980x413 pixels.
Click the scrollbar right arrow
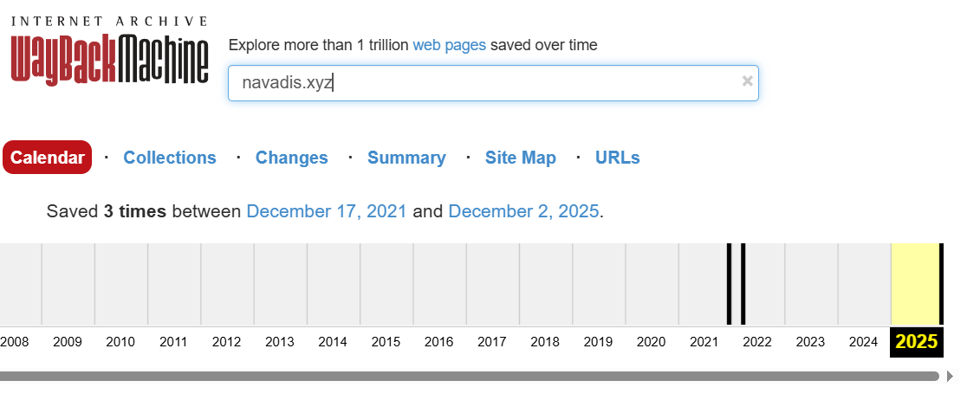tap(951, 376)
